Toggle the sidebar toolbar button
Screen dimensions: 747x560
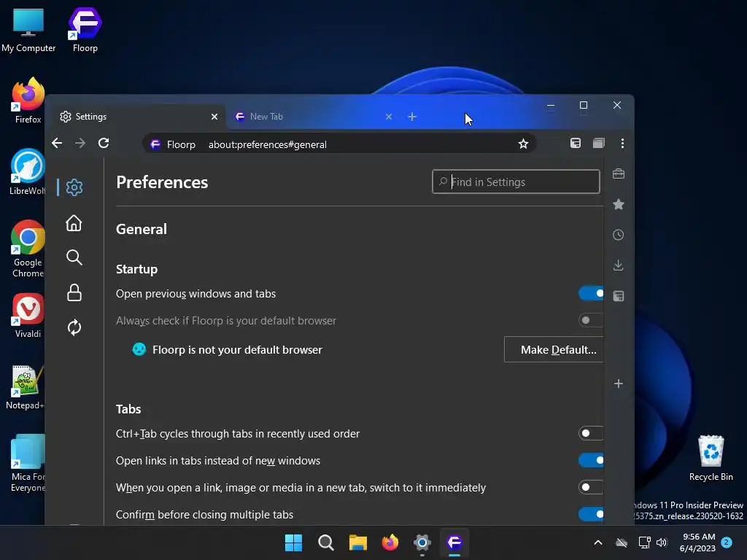tap(576, 144)
